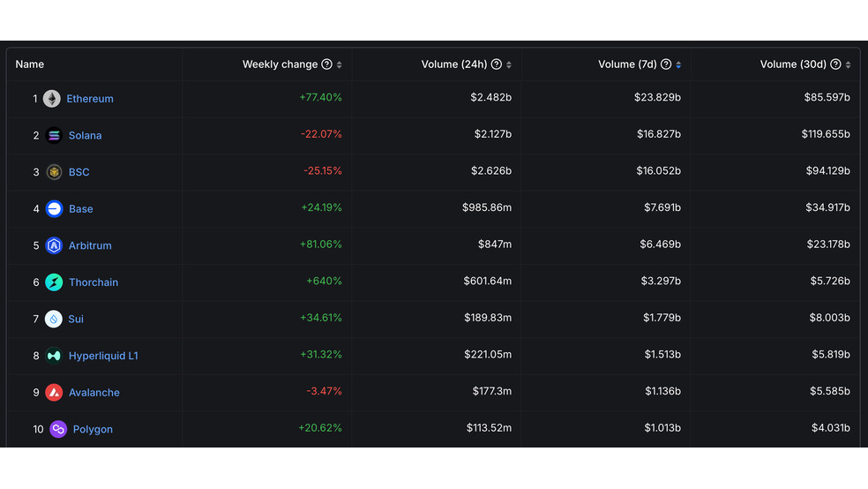The image size is (868, 489).
Task: Click the Volume (7d) header label
Action: click(x=628, y=64)
